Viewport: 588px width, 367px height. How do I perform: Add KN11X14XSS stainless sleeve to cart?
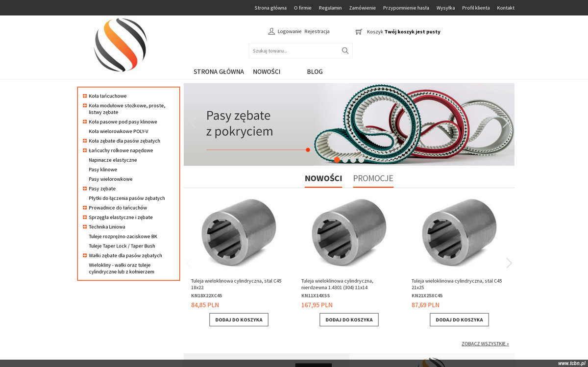[x=349, y=319]
